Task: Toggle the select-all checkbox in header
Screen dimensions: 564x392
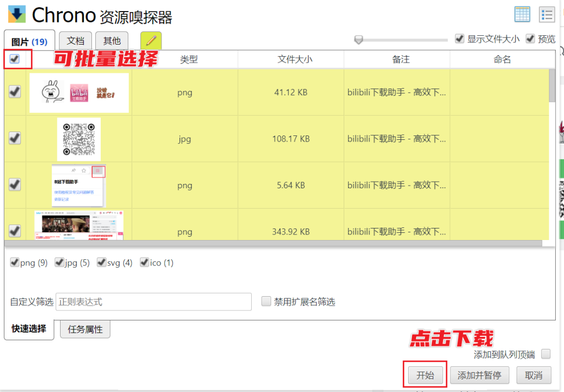Action: tap(15, 59)
